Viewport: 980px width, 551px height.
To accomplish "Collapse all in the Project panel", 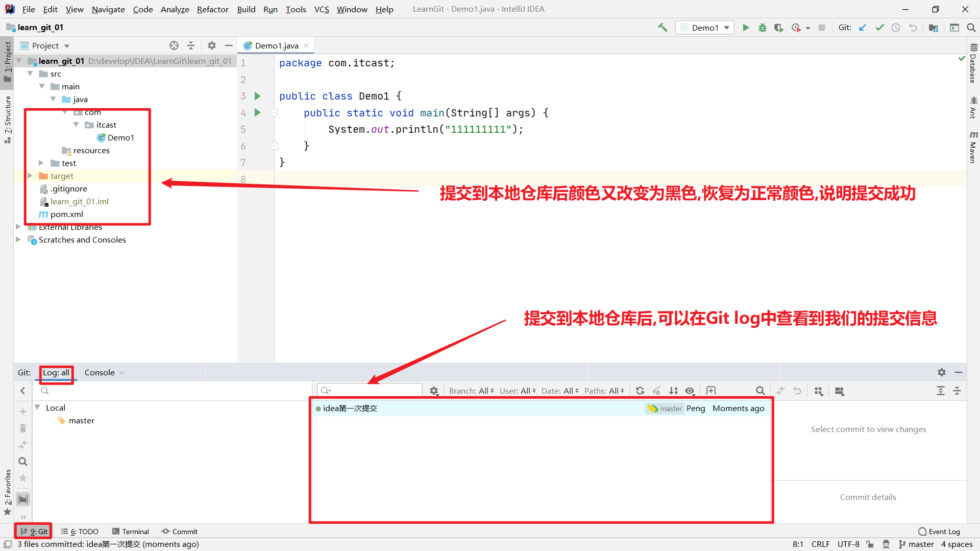I will 191,45.
